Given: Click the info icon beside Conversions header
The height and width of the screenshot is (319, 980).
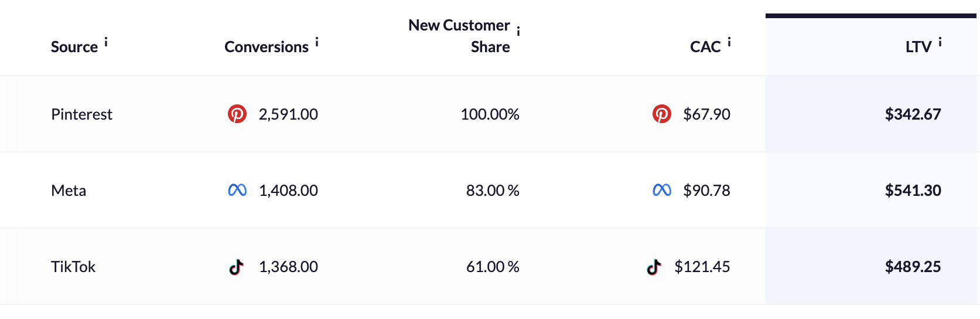Looking at the screenshot, I should [x=317, y=42].
